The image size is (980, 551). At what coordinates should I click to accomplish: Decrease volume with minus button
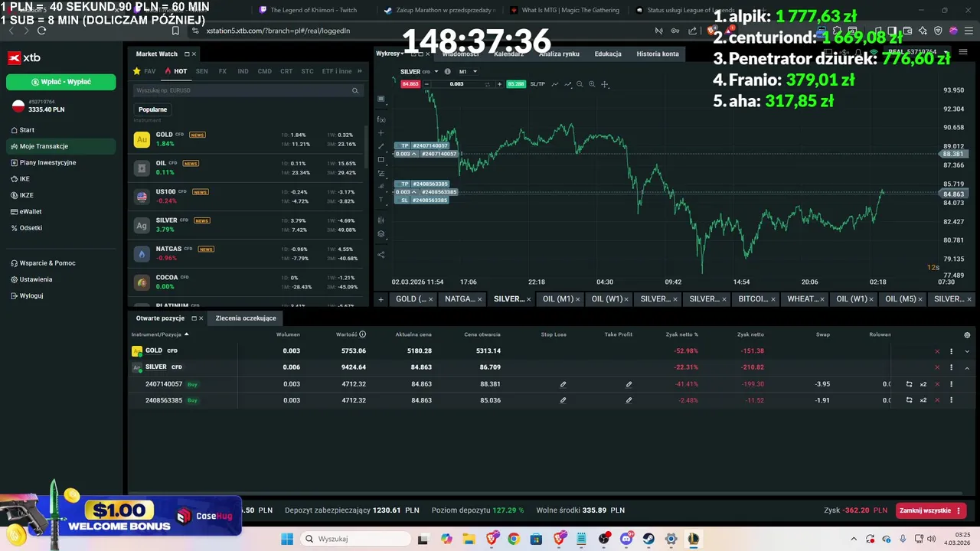[x=426, y=84]
